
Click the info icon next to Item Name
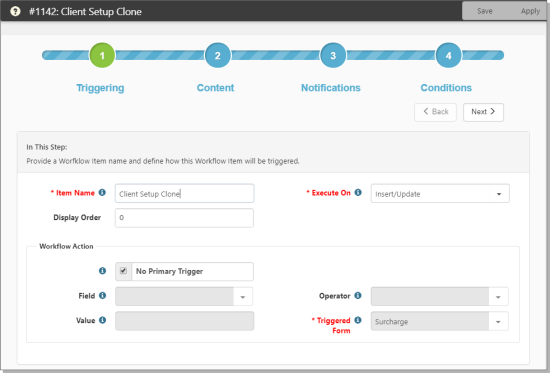coord(102,192)
